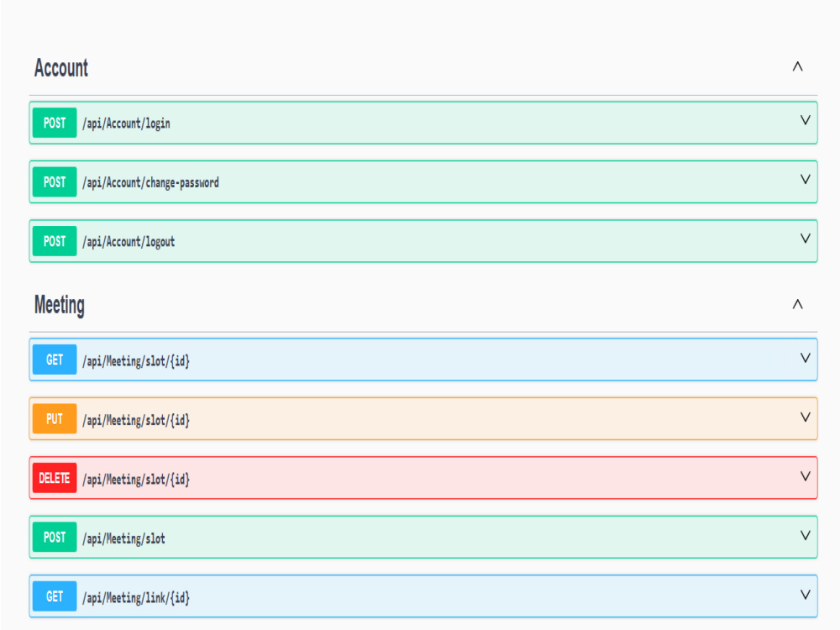This screenshot has width=840, height=630.
Task: Expand the /api/Account/login endpoint arrow
Action: pos(805,120)
